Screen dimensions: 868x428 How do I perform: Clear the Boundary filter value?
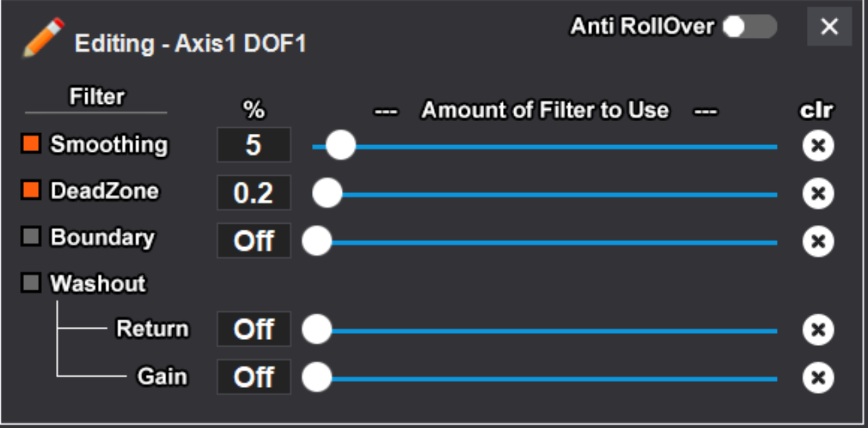click(818, 242)
